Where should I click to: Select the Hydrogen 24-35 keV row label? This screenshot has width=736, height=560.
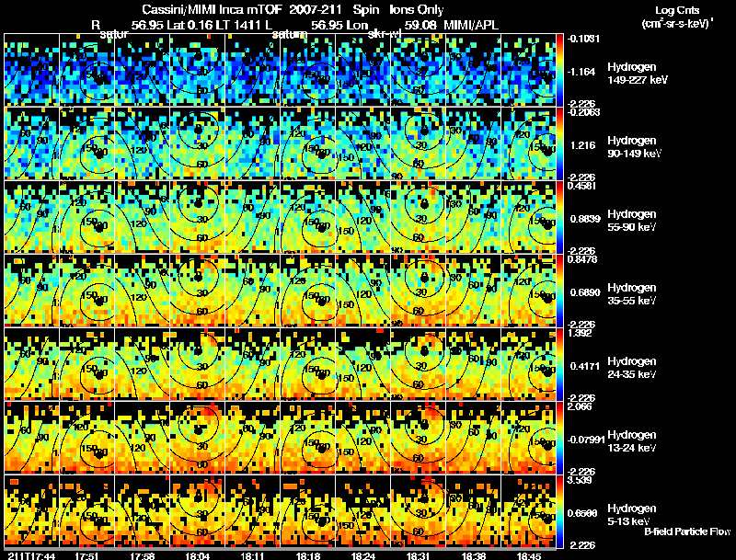pos(632,368)
